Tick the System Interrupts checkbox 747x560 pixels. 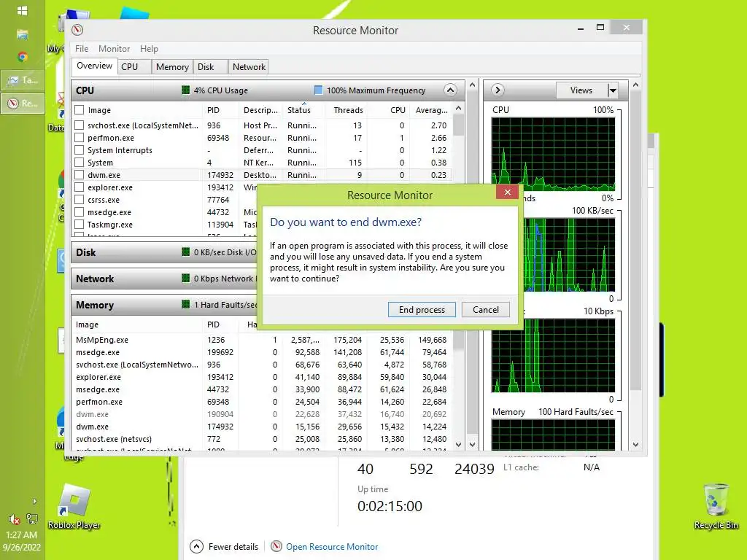click(80, 150)
